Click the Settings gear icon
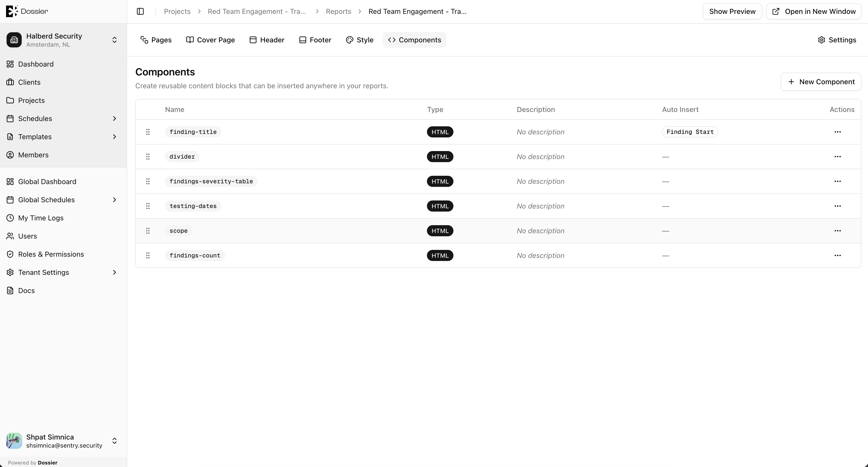The height and width of the screenshot is (467, 868). pos(822,40)
